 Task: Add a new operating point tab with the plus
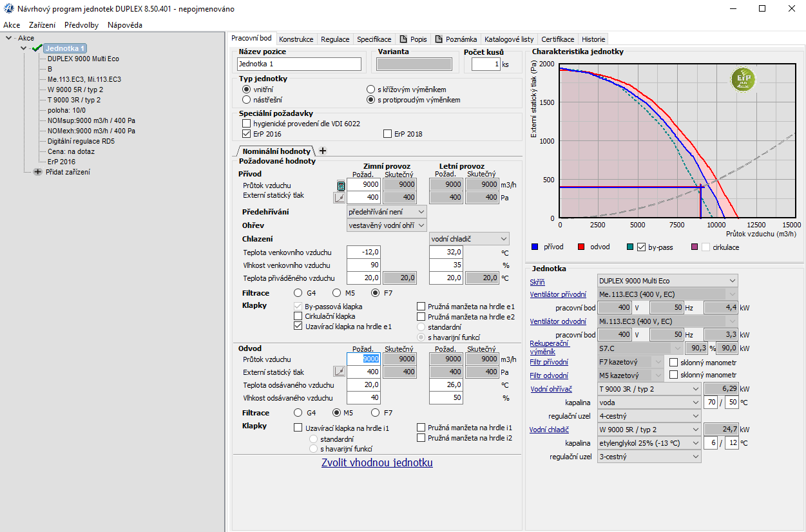(x=323, y=151)
